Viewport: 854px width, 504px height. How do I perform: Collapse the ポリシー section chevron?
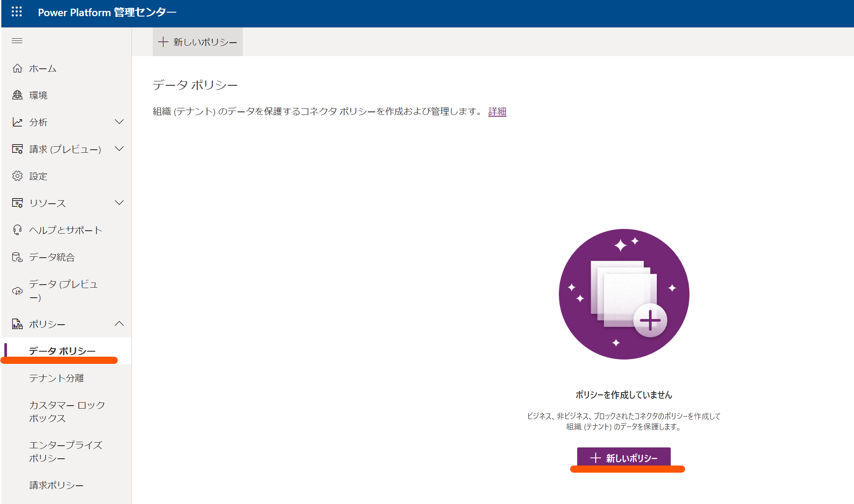pos(120,323)
